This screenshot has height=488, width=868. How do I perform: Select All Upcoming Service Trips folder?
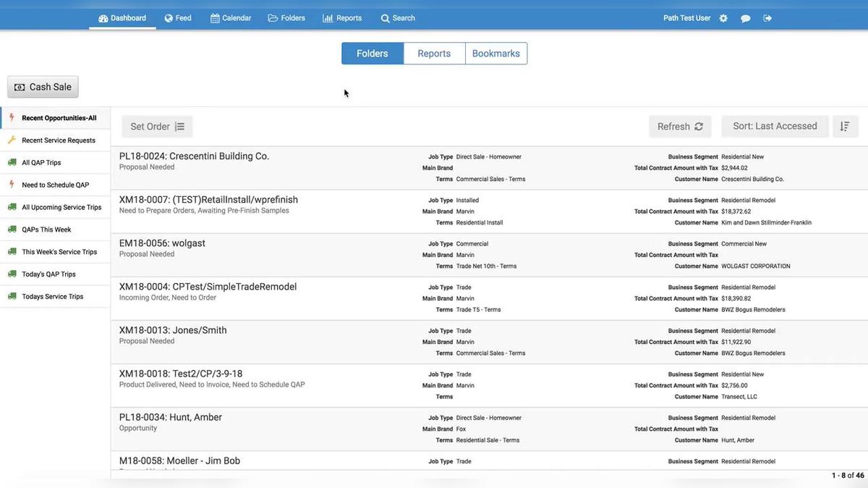pos(55,207)
